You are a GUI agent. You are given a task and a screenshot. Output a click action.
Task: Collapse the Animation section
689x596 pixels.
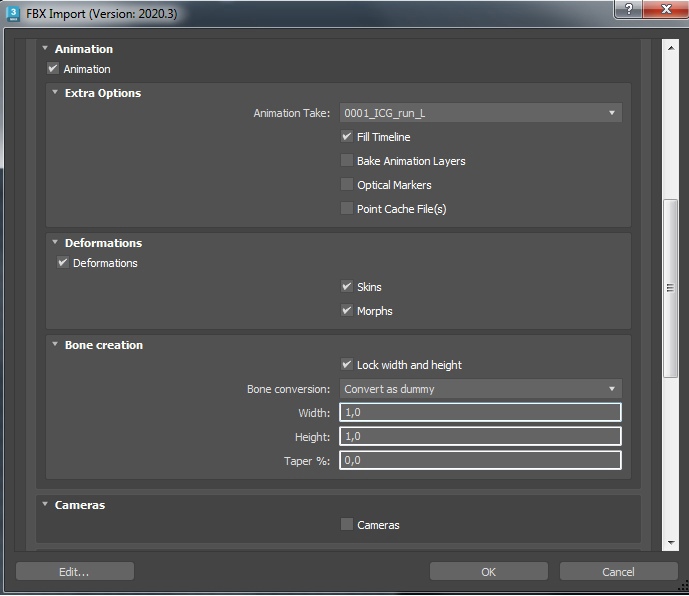(x=45, y=48)
